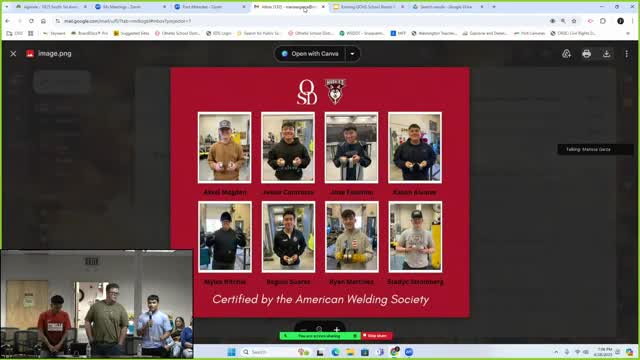
Task: Print the previewed image
Action: tap(587, 53)
